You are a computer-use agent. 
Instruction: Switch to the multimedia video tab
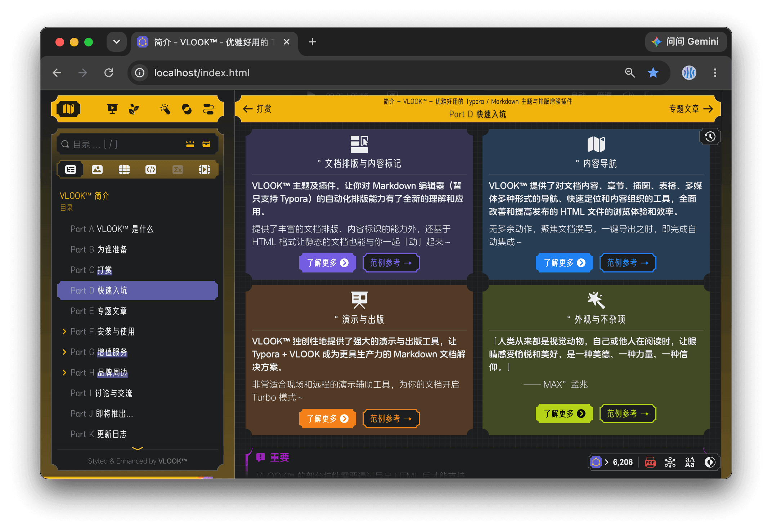click(x=205, y=170)
